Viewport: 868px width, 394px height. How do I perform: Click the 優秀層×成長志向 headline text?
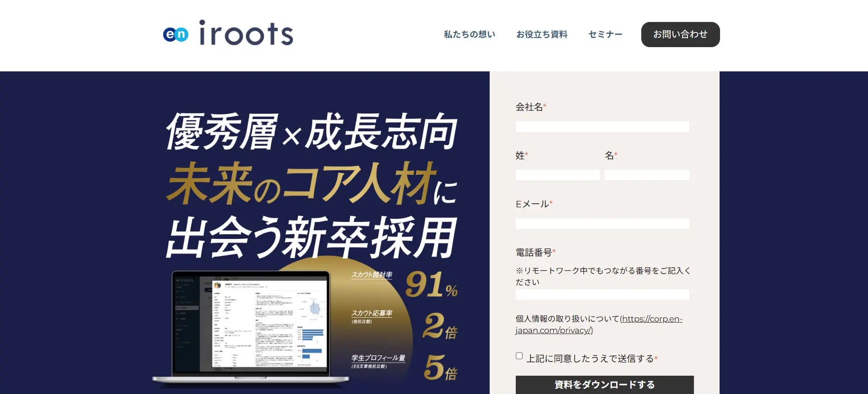(311, 132)
